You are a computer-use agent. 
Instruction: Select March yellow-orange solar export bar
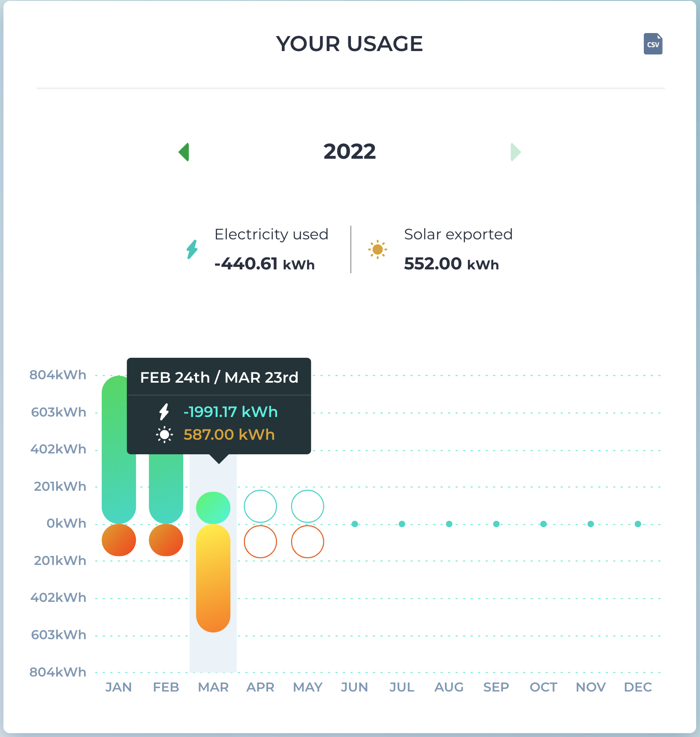(213, 578)
